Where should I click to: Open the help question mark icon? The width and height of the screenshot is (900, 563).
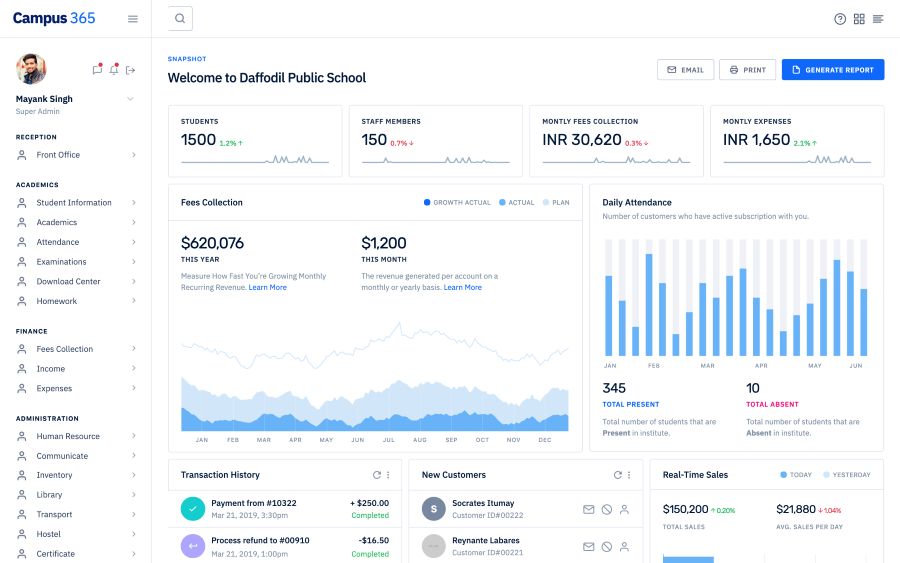tap(840, 19)
